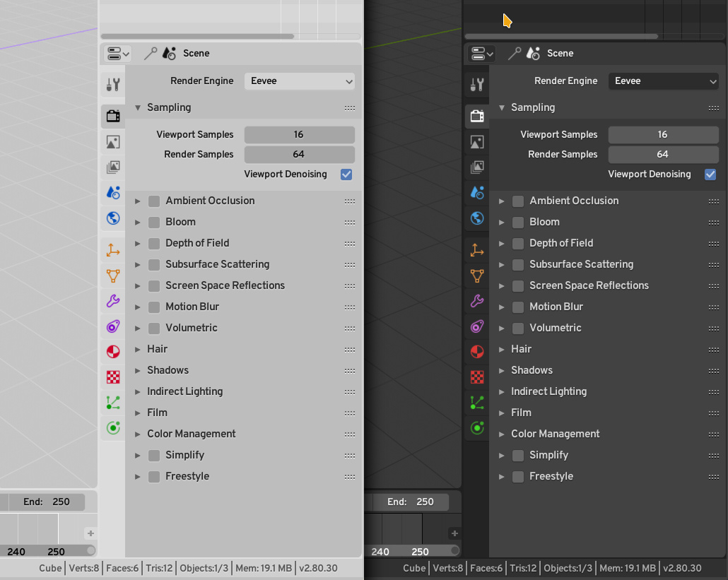The height and width of the screenshot is (580, 728).
Task: Open Material red sphere tab in light panel
Action: pyautogui.click(x=113, y=352)
